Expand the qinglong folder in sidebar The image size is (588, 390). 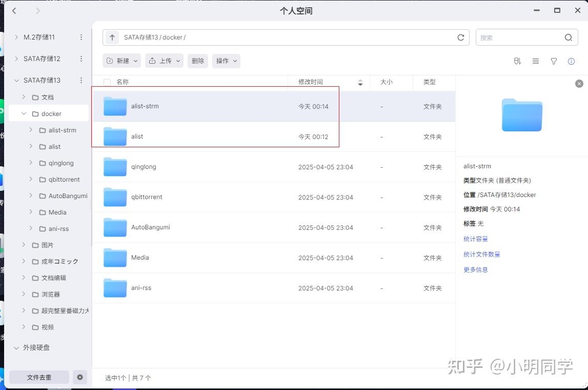tap(32, 163)
